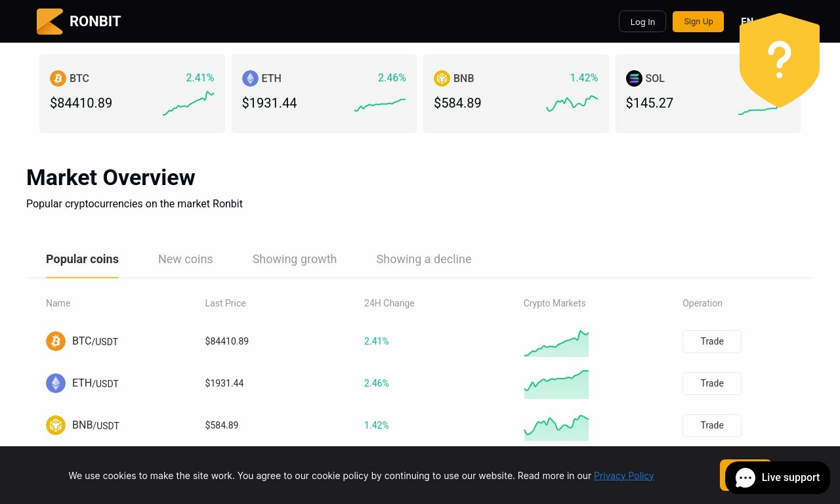Click the Ethereum icon in the ETH/USDT row
This screenshot has height=504, width=840.
(56, 383)
